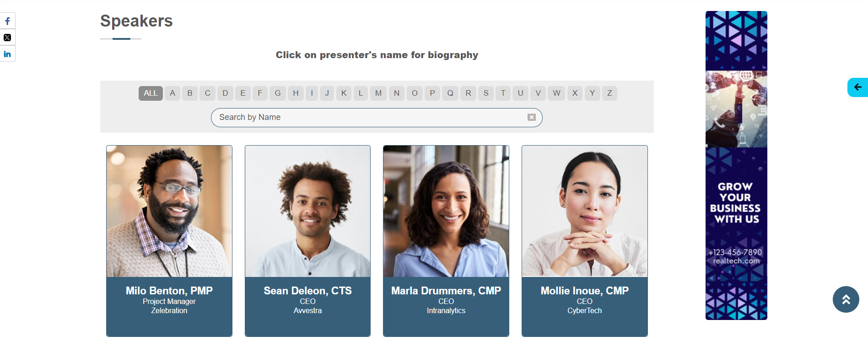Share page via X (Twitter) icon
The image size is (868, 347).
[x=7, y=38]
